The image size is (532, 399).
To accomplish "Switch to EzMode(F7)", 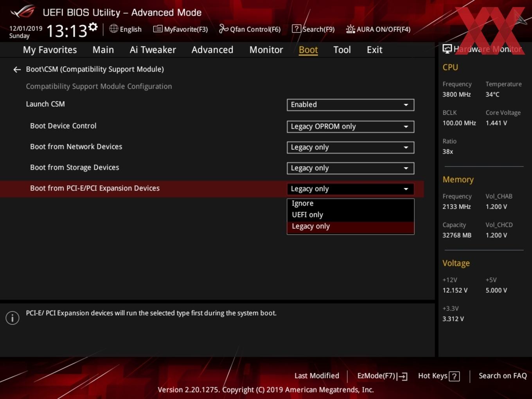I will pos(382,376).
